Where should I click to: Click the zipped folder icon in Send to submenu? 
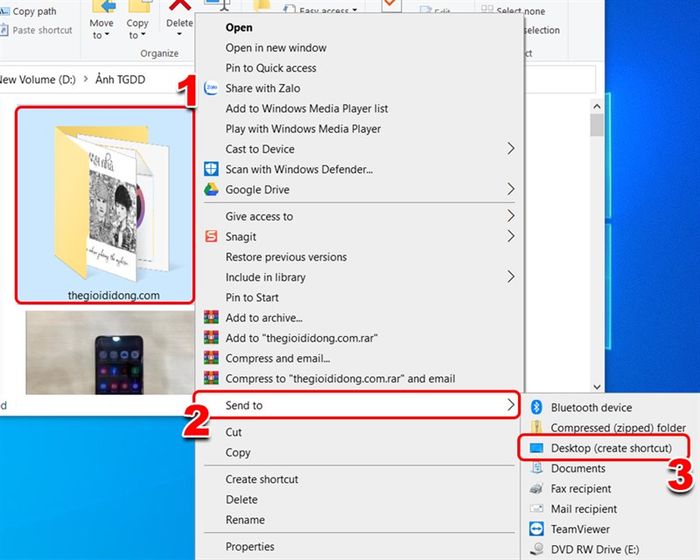[536, 427]
